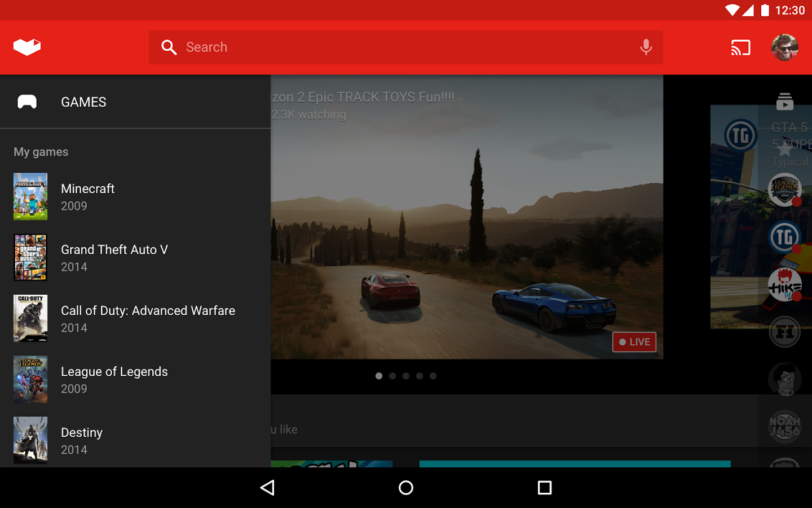Open the GTA 5 video title text
The width and height of the screenshot is (812, 508).
(x=792, y=136)
